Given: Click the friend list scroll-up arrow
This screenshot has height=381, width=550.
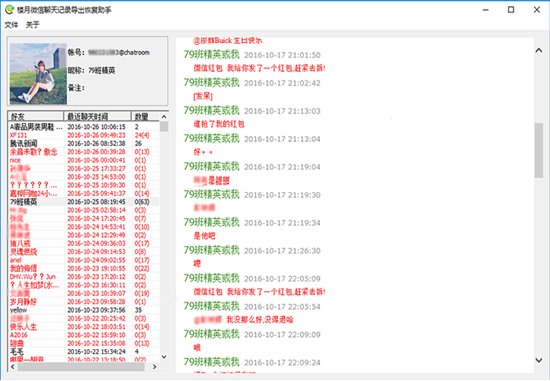Looking at the screenshot, I should pos(164,116).
